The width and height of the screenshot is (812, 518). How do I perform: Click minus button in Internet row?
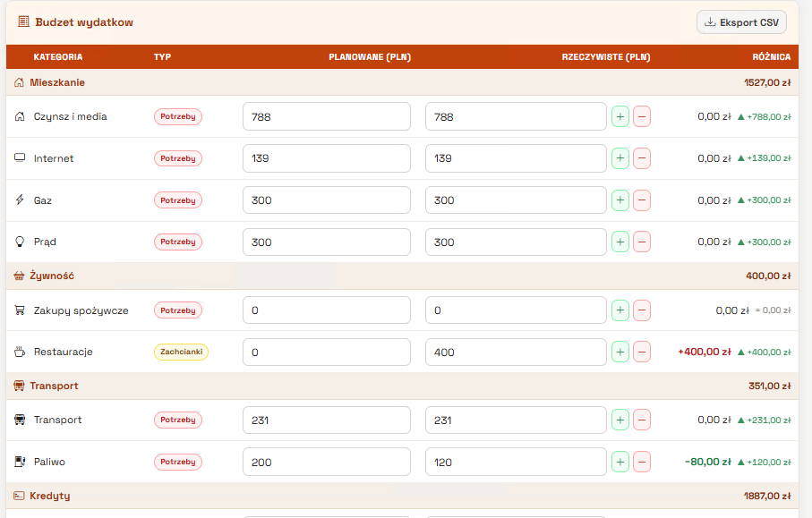coord(642,158)
